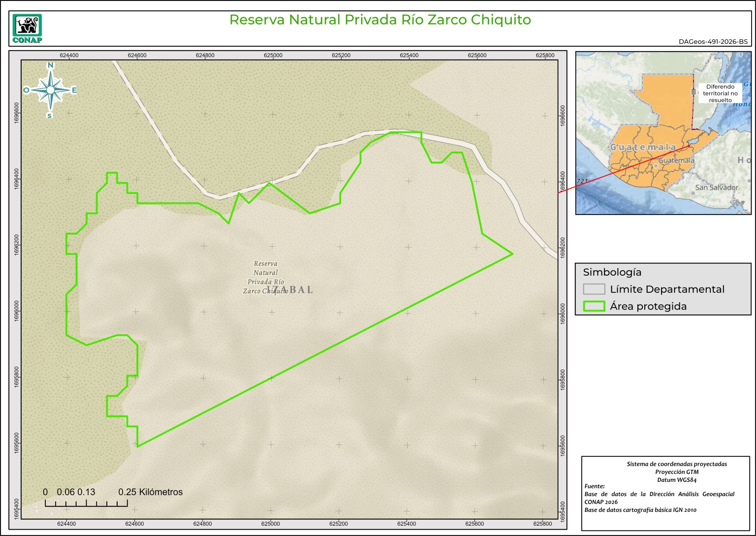The height and width of the screenshot is (536, 756).
Task: Click the N letter atop the compass
Action: pyautogui.click(x=50, y=65)
